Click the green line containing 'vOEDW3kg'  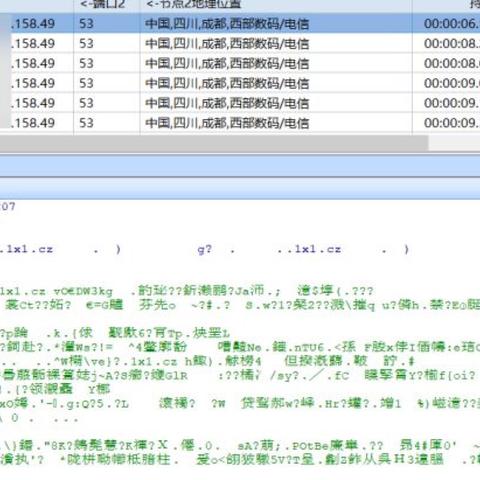click(187, 291)
